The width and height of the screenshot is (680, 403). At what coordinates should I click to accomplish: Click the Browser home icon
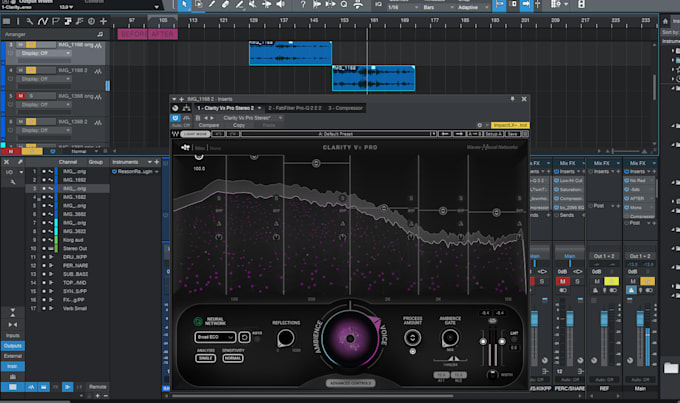(665, 21)
